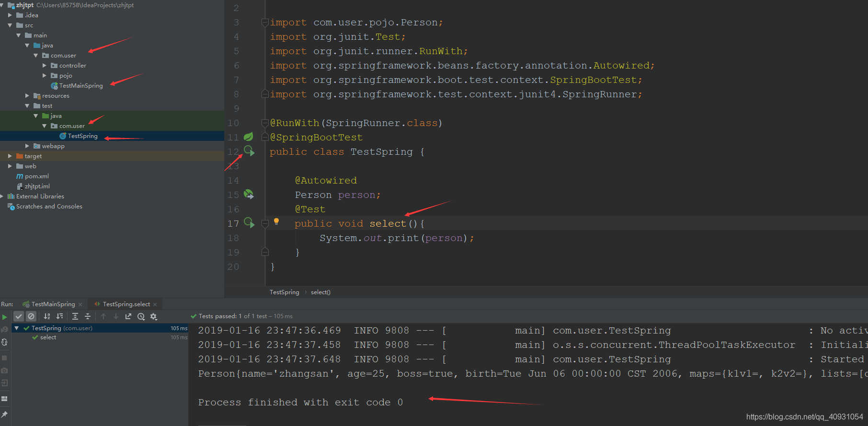Viewport: 868px width, 426px height.
Task: Click the 'Process finished with exit code 0' line
Action: (x=300, y=403)
